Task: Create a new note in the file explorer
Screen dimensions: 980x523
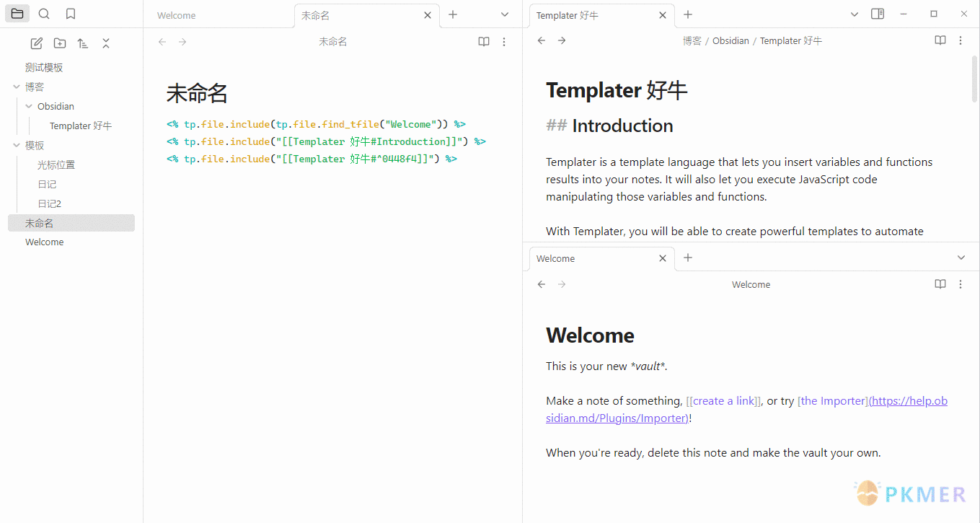Action: coord(37,43)
